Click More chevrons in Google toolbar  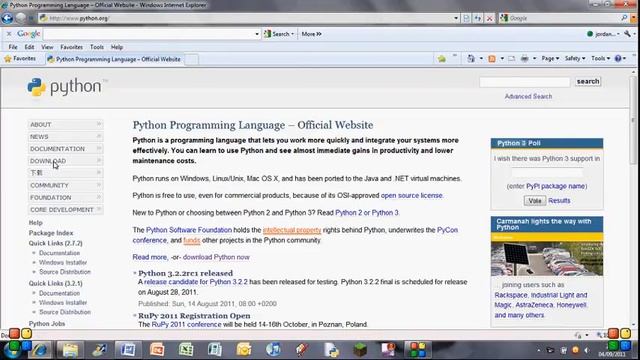click(311, 34)
